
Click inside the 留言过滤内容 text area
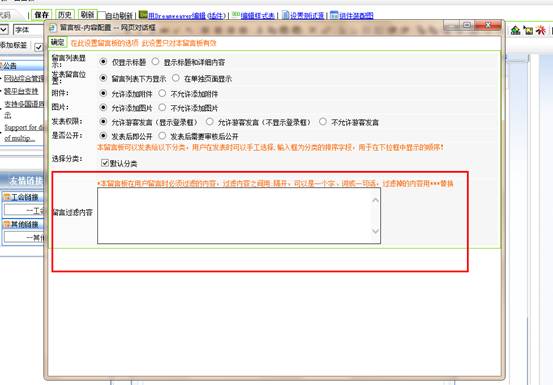tap(239, 215)
